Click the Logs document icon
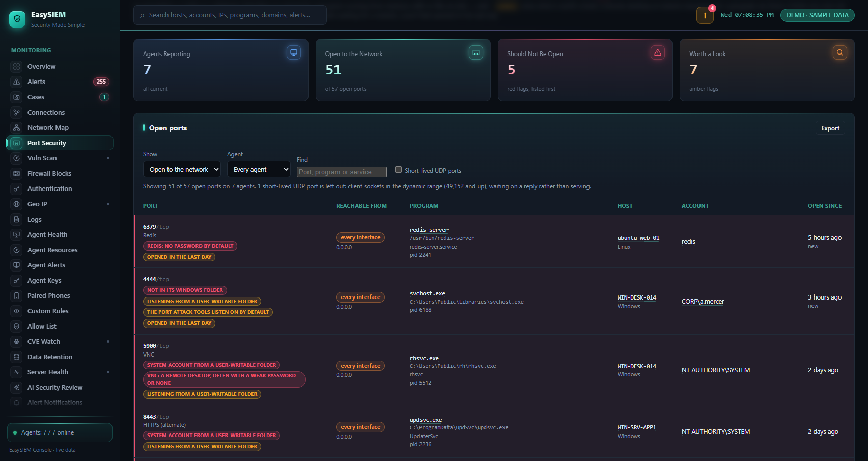Viewport: 868px width, 461px height. pos(17,220)
